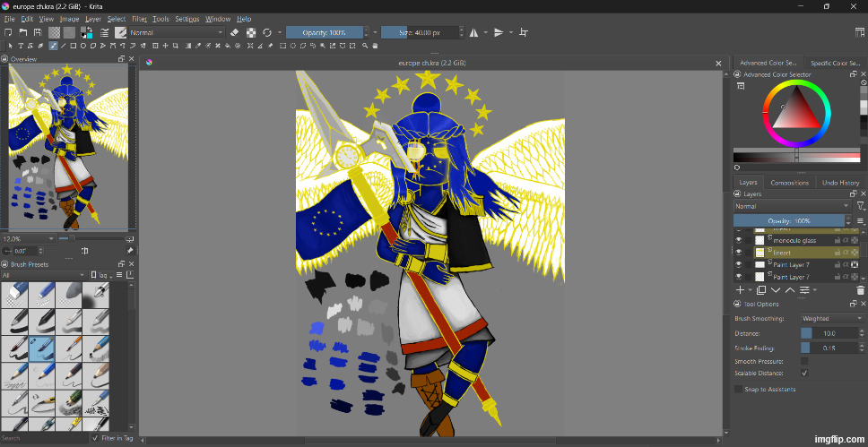Toggle lock on lineart layer
The width and height of the screenshot is (868, 447).
(837, 253)
